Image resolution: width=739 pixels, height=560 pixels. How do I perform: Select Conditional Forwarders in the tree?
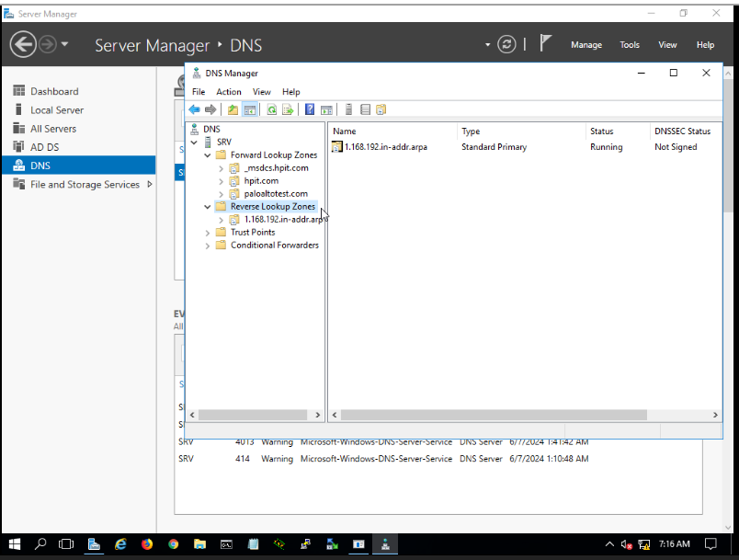(275, 246)
